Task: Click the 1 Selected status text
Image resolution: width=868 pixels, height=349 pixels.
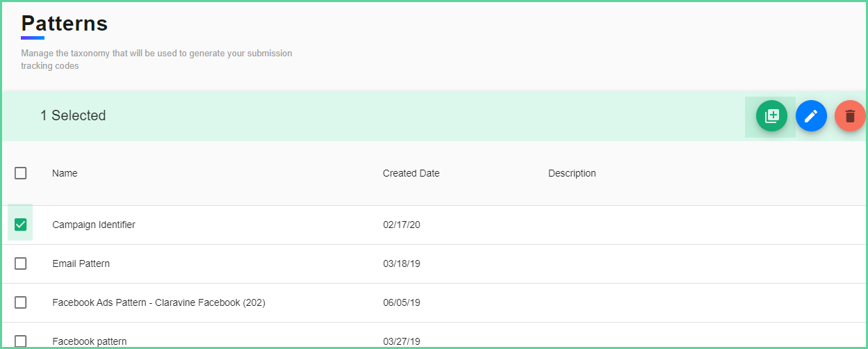Action: coord(73,115)
